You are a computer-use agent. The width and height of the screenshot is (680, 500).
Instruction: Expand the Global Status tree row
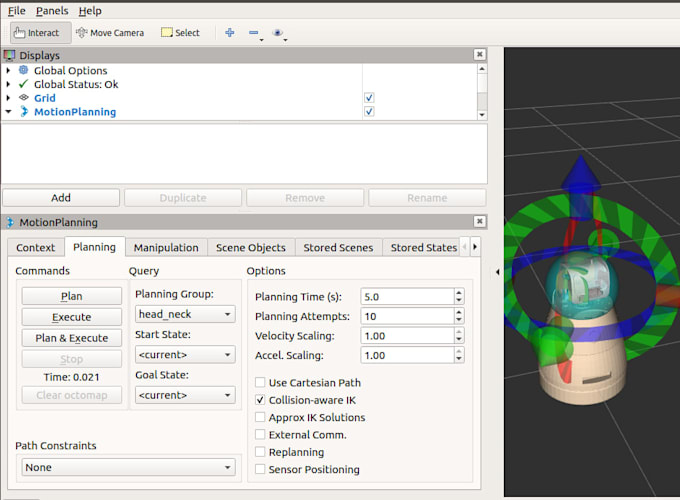8,84
